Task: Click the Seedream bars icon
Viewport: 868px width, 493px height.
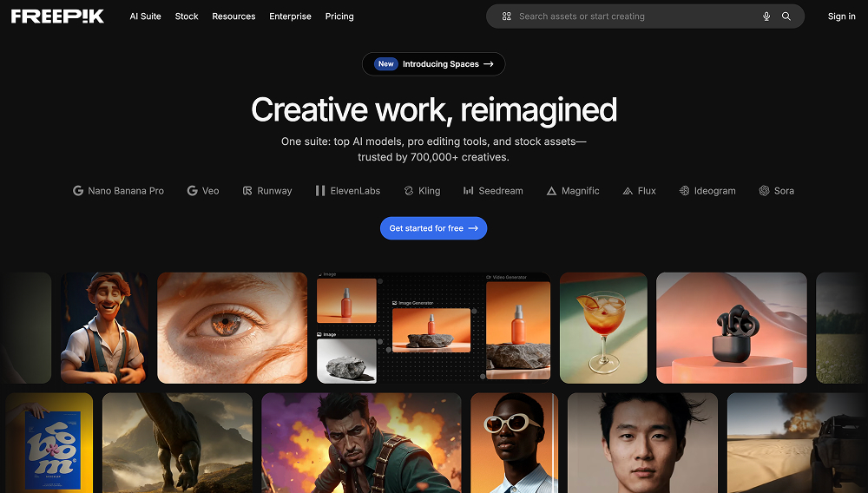Action: 469,191
